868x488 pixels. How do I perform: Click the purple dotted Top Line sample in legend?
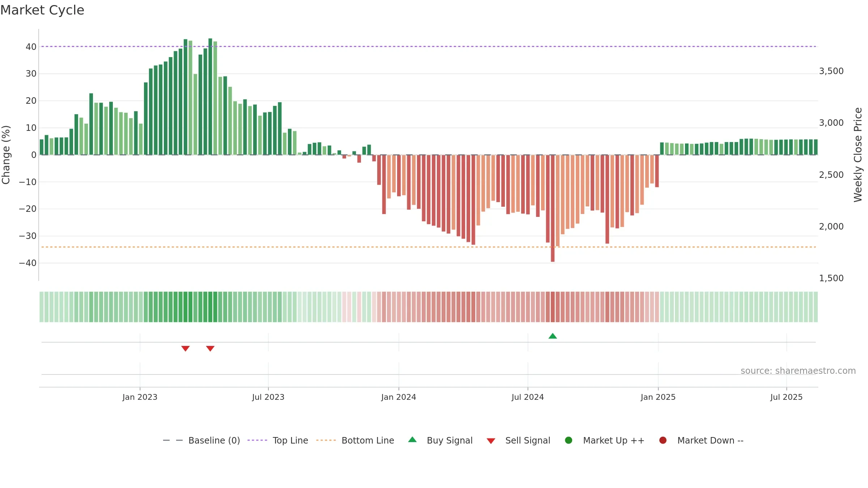257,440
